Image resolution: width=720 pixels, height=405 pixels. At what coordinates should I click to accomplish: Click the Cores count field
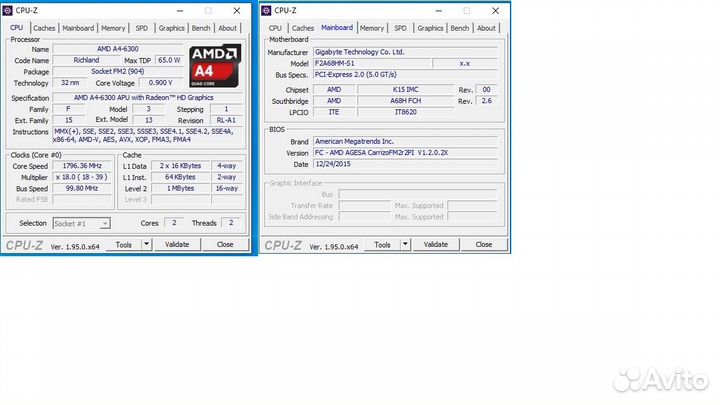(x=174, y=223)
